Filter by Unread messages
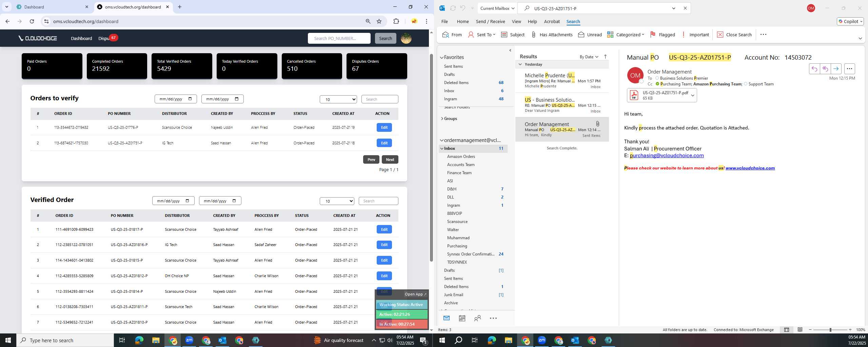This screenshot has width=868, height=347. (590, 35)
